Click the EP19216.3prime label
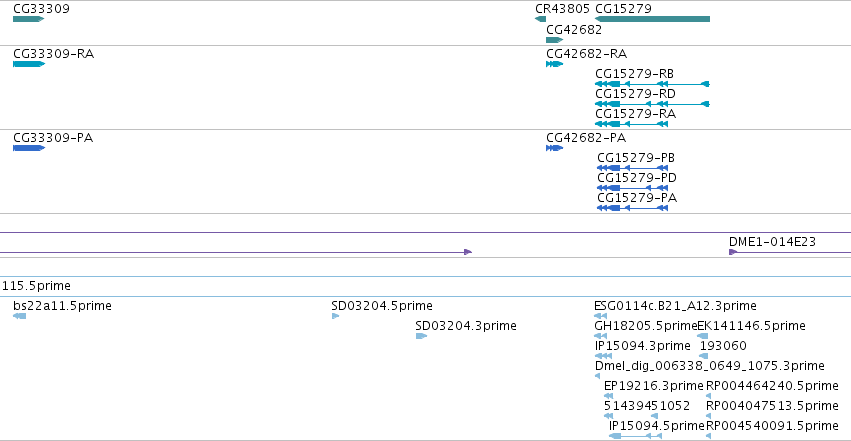Screen dimensions: 851x441 click(654, 386)
